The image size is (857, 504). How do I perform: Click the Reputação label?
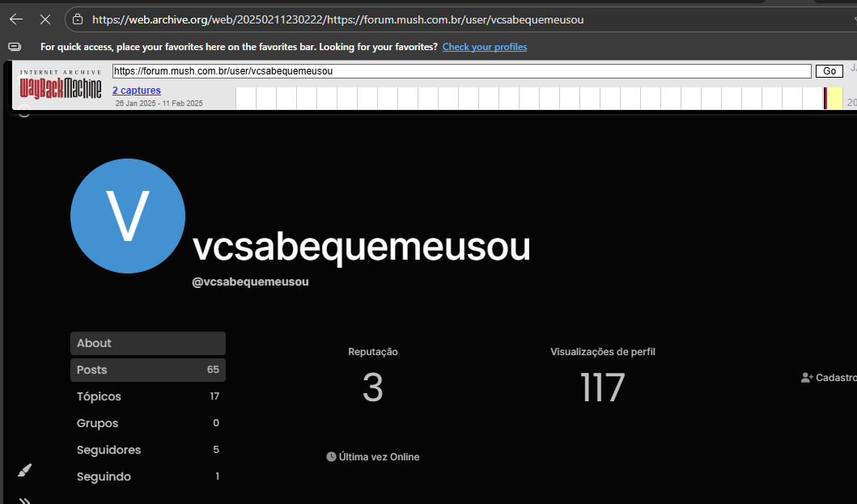[373, 352]
